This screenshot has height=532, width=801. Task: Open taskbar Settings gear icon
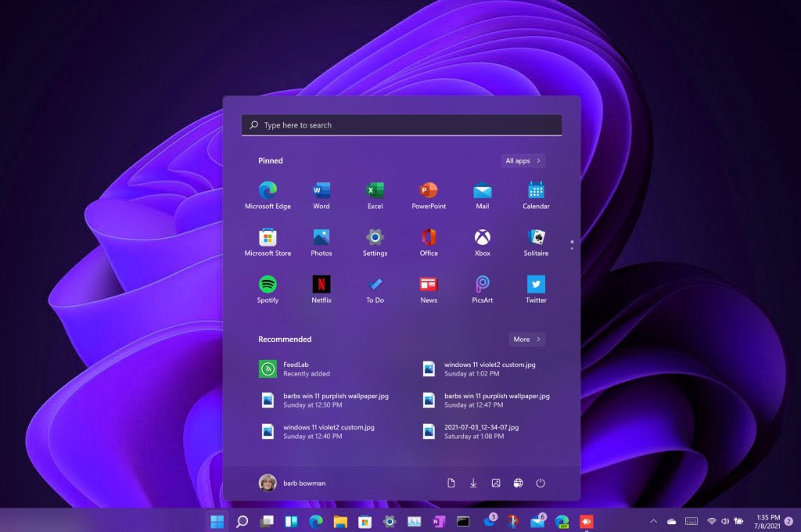(390, 521)
